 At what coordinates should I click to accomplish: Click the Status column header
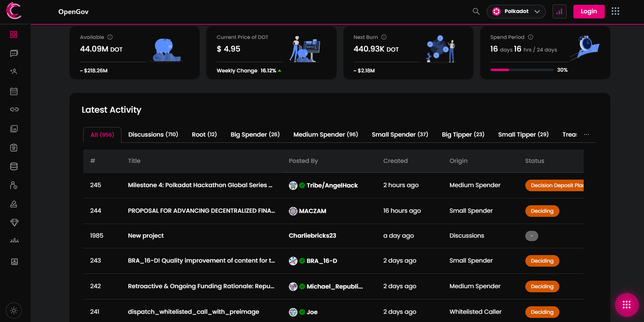coord(535,161)
